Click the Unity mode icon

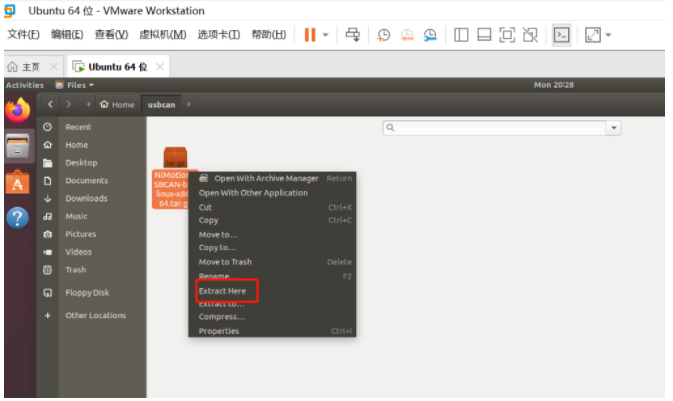pos(530,35)
